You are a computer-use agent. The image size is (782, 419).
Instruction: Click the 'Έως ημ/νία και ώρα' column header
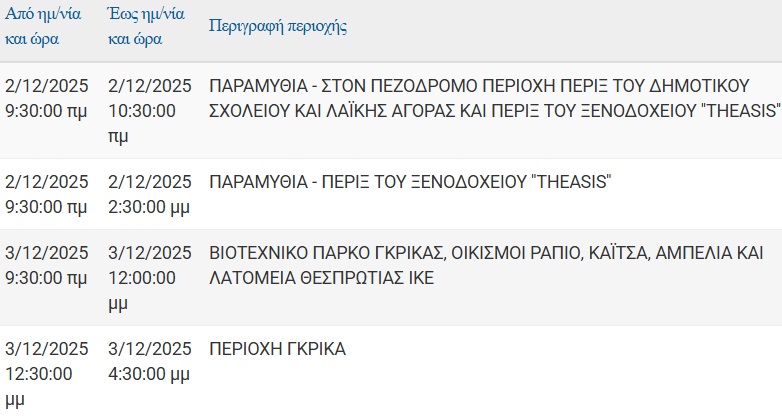point(144,28)
